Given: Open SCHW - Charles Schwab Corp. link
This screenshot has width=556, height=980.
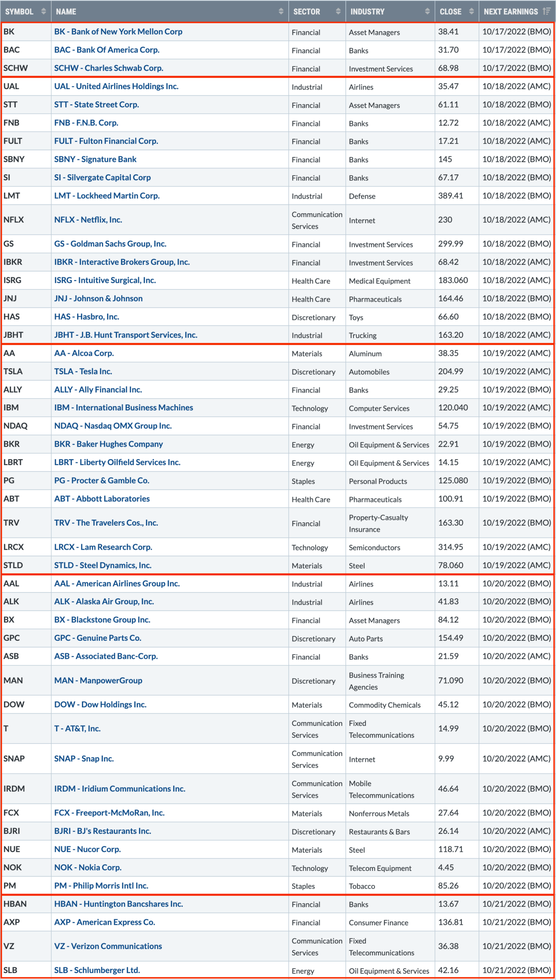Looking at the screenshot, I should click(x=109, y=68).
